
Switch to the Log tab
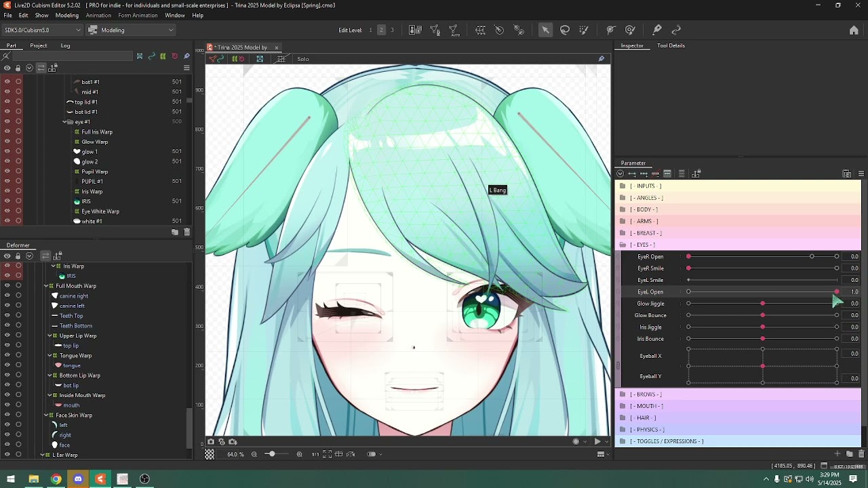pyautogui.click(x=65, y=45)
